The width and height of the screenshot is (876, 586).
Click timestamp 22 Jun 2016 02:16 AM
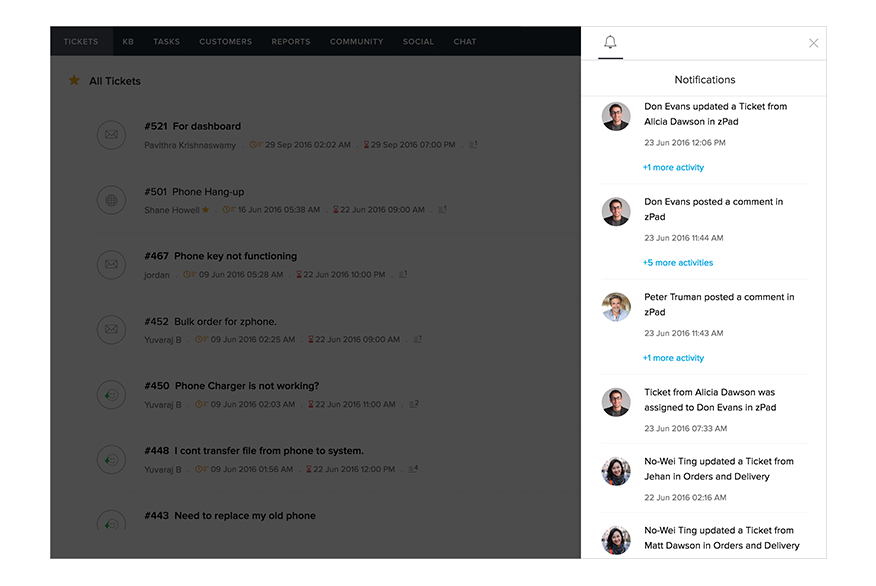tap(685, 498)
